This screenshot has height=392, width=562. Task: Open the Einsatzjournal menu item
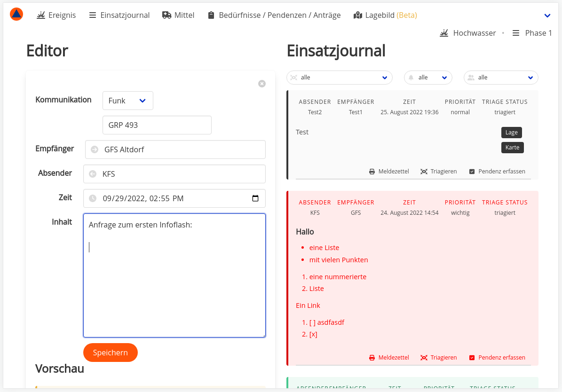click(119, 15)
